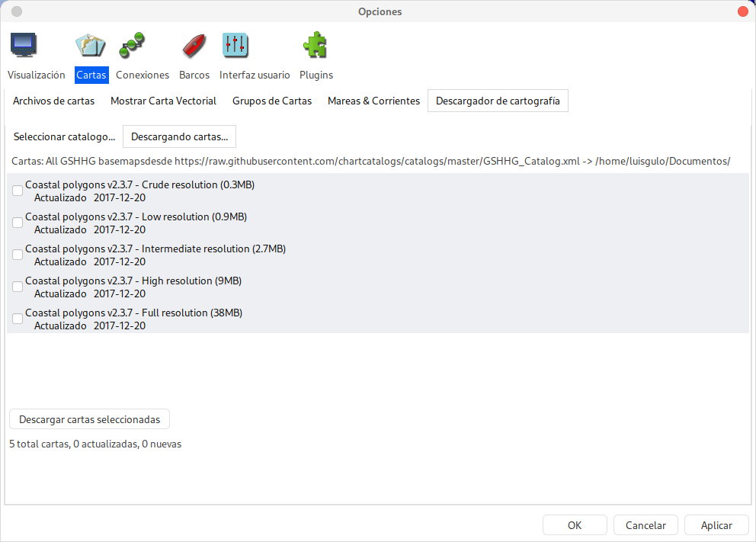Click the Interfaz usuario label
This screenshot has width=756, height=542.
tap(255, 75)
